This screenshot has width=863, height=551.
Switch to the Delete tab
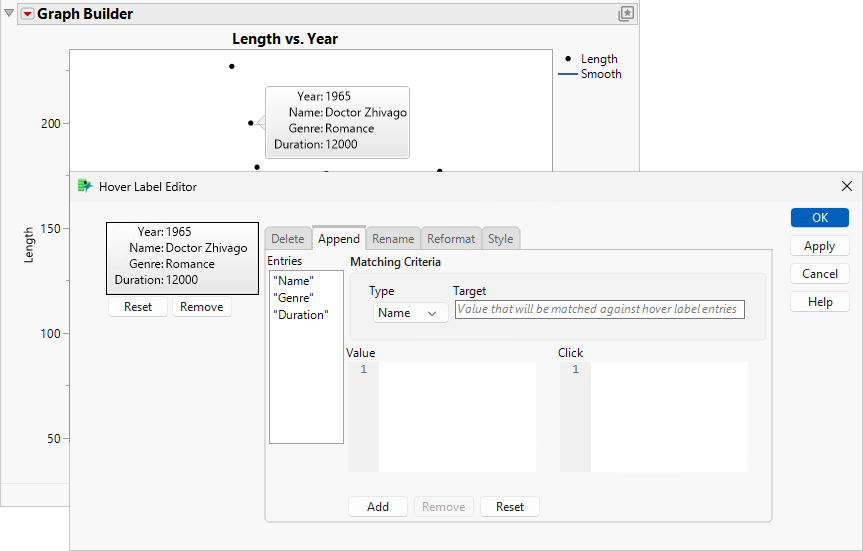[x=288, y=239]
